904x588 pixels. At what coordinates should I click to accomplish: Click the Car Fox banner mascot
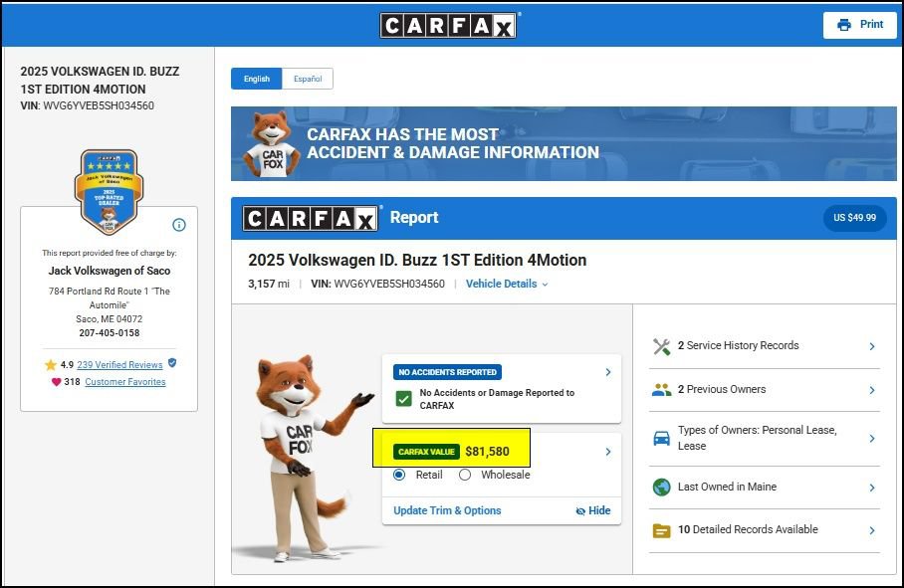271,143
